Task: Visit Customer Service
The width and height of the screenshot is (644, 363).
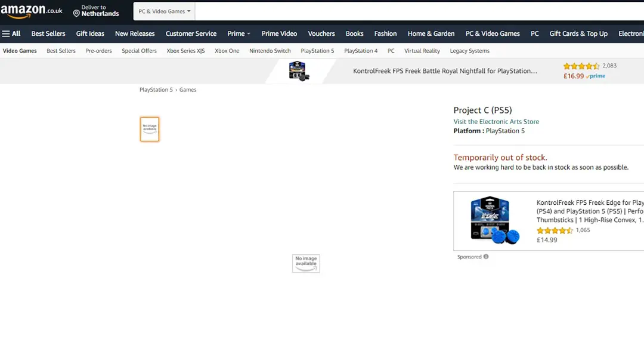Action: pyautogui.click(x=191, y=33)
